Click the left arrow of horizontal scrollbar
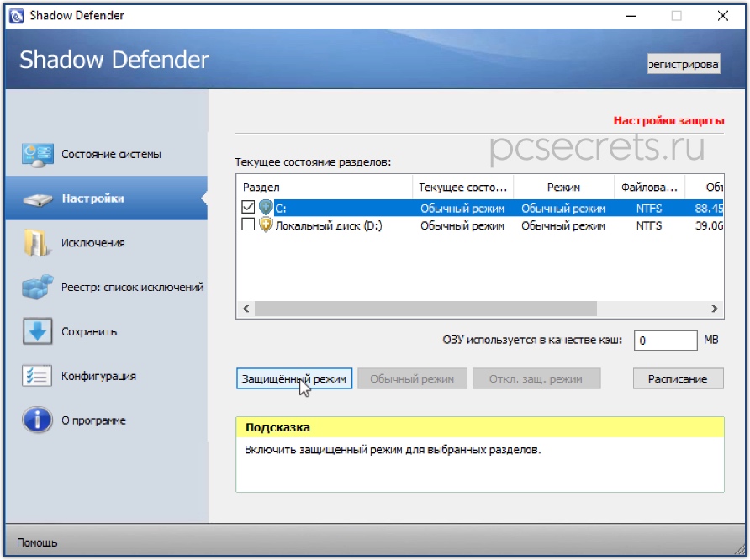The height and width of the screenshot is (560, 750). click(x=246, y=309)
